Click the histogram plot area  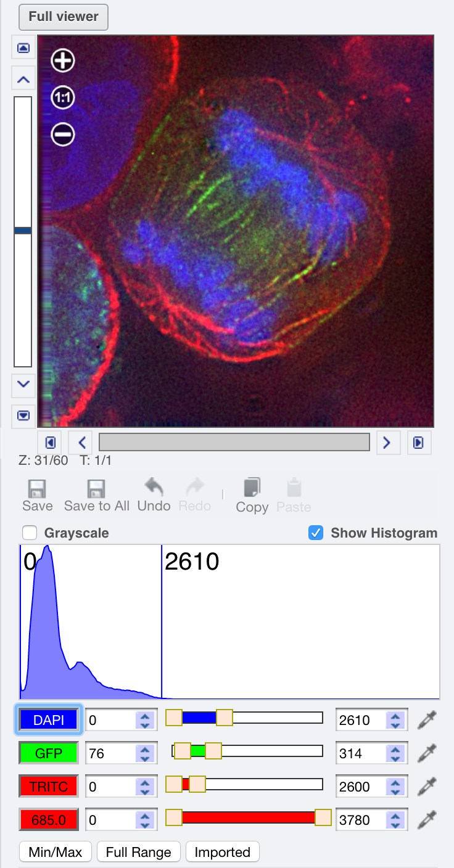pos(229,621)
